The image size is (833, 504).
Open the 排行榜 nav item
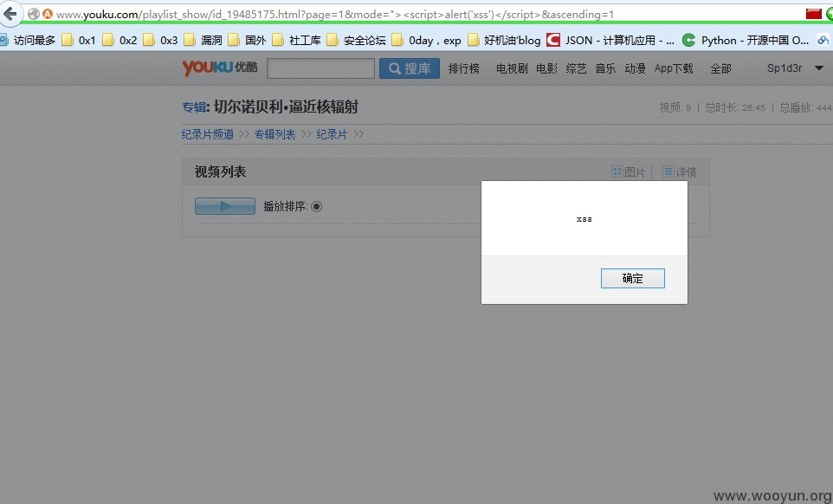464,68
